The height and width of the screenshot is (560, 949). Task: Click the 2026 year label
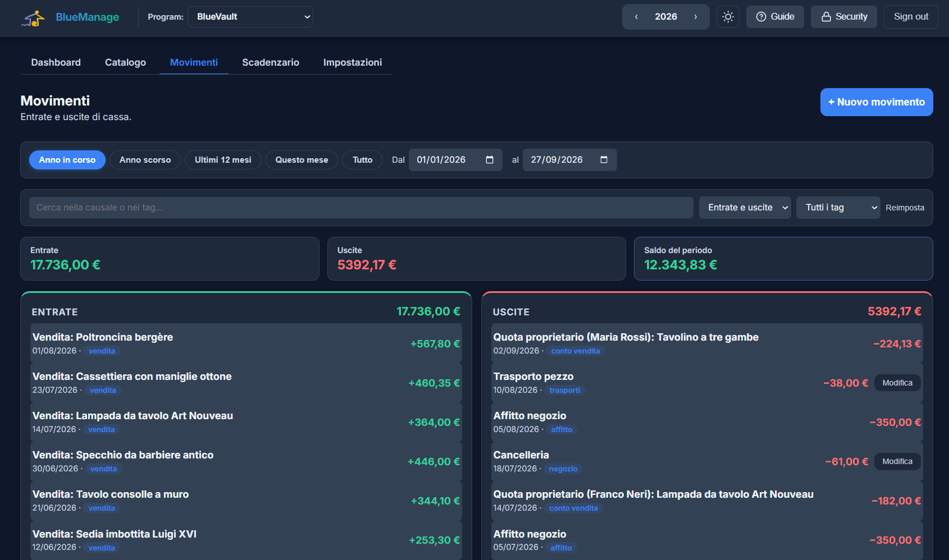click(666, 17)
